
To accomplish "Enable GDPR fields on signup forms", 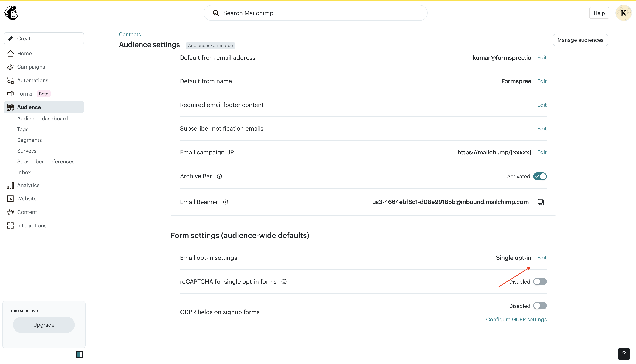I will point(540,306).
